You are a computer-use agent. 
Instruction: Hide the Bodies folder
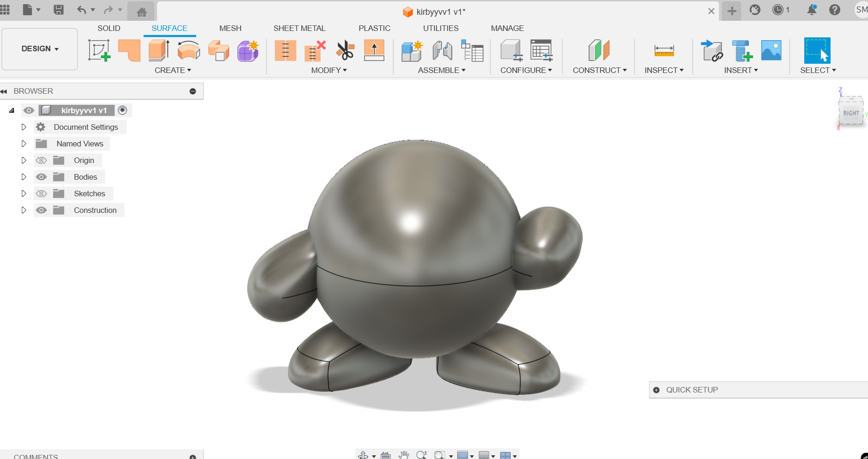(x=41, y=177)
